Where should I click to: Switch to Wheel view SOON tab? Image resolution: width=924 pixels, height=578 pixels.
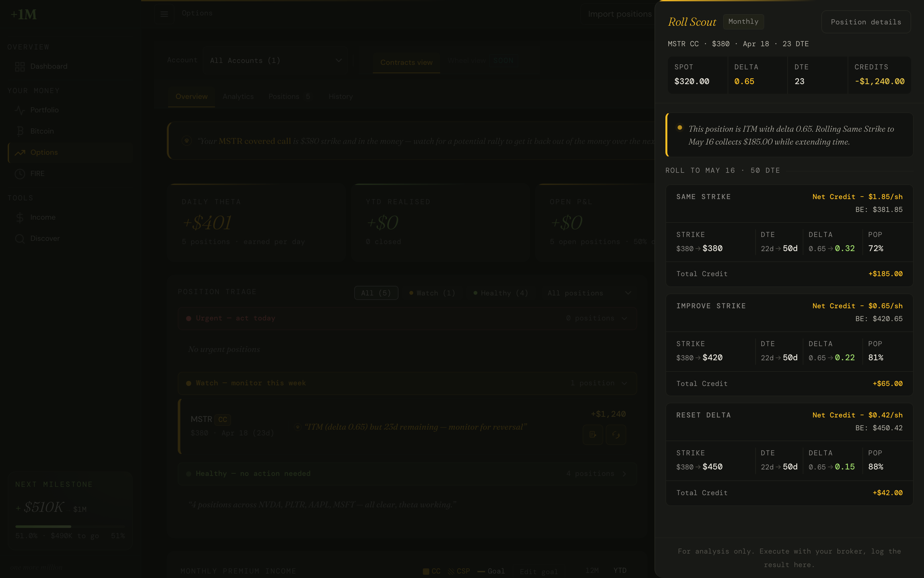pyautogui.click(x=482, y=60)
